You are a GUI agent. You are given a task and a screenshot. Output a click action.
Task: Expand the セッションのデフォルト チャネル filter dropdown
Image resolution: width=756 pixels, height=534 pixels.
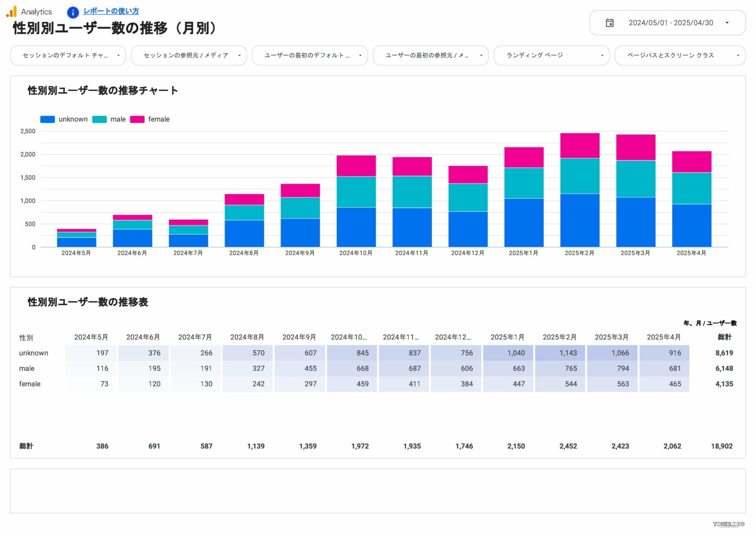click(x=68, y=55)
